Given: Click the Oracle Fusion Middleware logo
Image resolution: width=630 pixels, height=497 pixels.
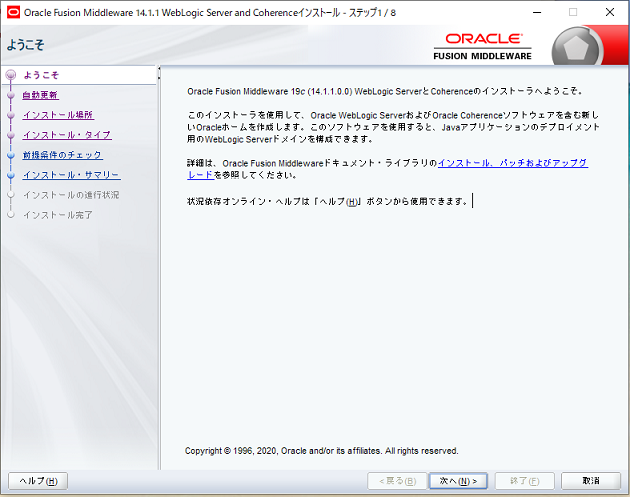Looking at the screenshot, I should click(x=482, y=47).
